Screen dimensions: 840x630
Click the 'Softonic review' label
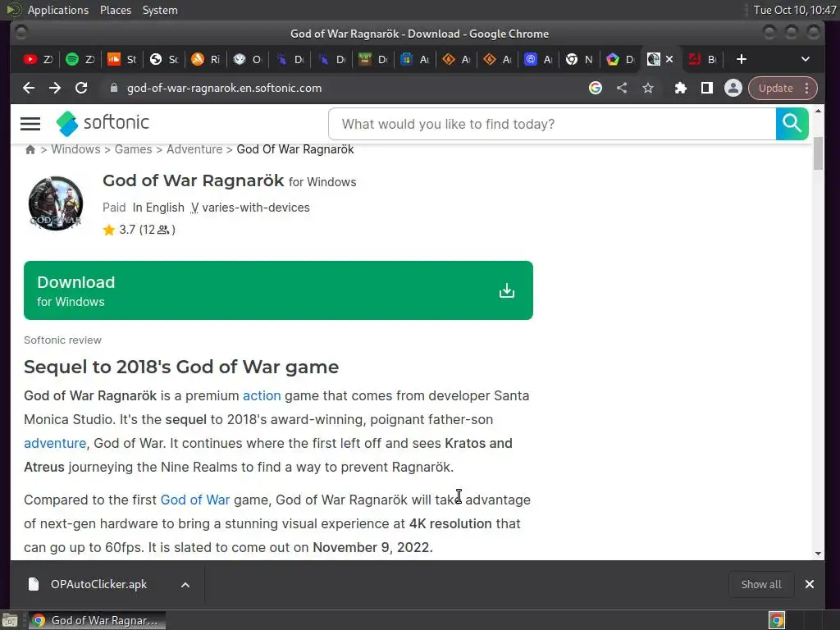coord(62,340)
